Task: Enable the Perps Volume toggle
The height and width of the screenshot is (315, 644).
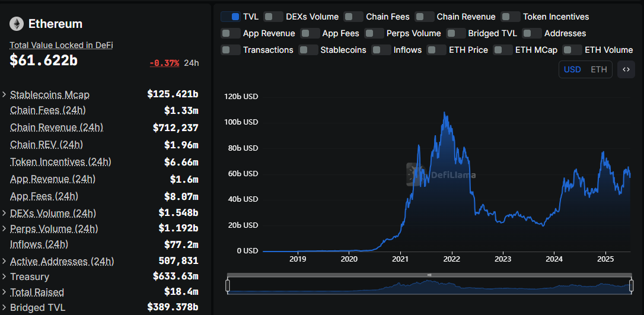Action: [x=374, y=33]
